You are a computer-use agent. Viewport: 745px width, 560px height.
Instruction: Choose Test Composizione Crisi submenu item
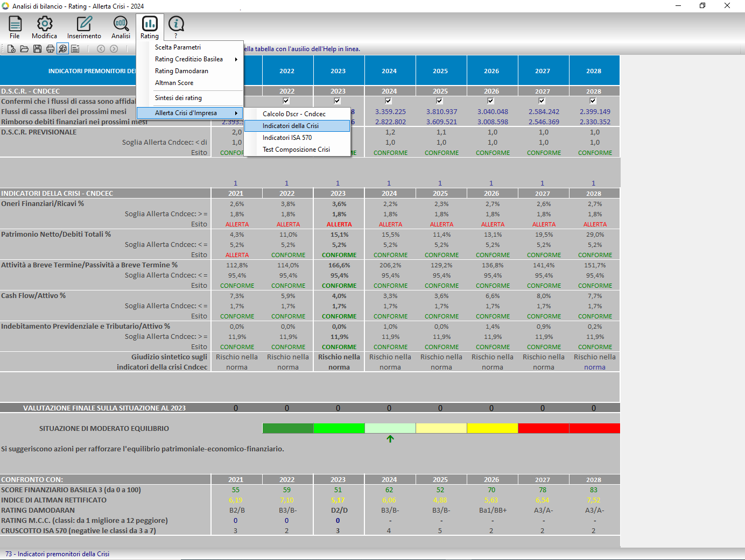coord(297,150)
